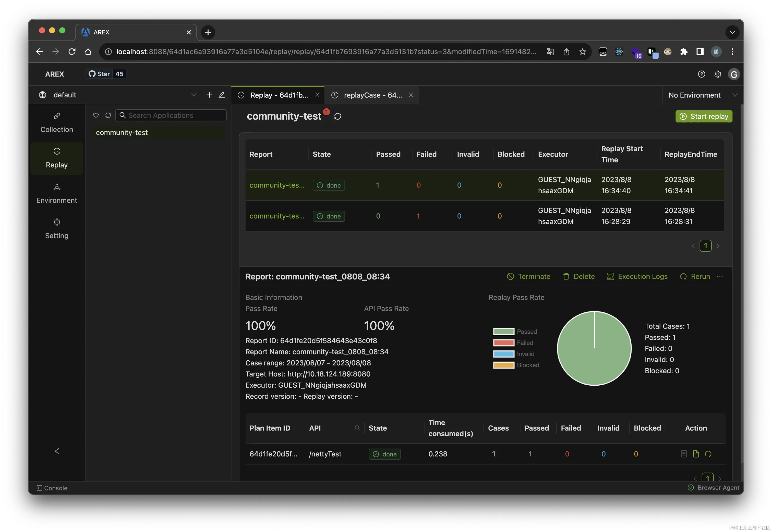Click the favorites heart filter icon
This screenshot has width=772, height=532.
pyautogui.click(x=96, y=115)
